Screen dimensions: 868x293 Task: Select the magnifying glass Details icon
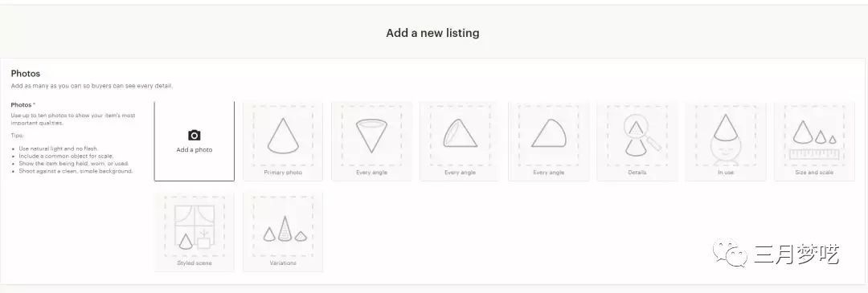point(637,136)
